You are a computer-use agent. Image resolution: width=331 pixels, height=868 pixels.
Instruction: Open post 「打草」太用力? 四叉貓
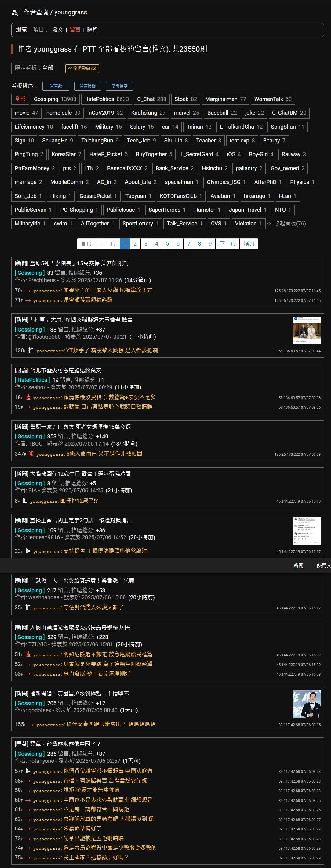74,319
